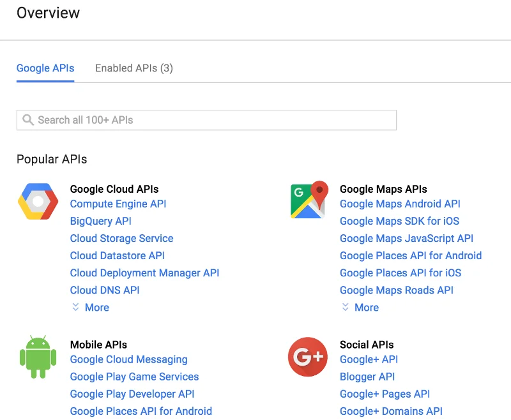Select Google Maps JavaScript API
Viewport: 511px width, 420px height.
[407, 238]
